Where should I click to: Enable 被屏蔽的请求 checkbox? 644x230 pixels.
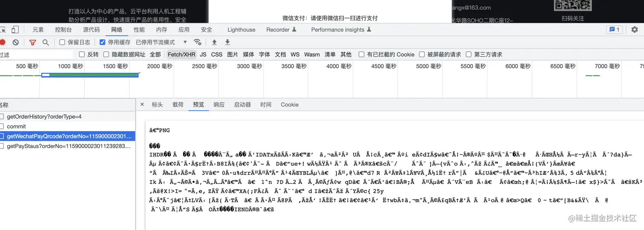(x=422, y=54)
